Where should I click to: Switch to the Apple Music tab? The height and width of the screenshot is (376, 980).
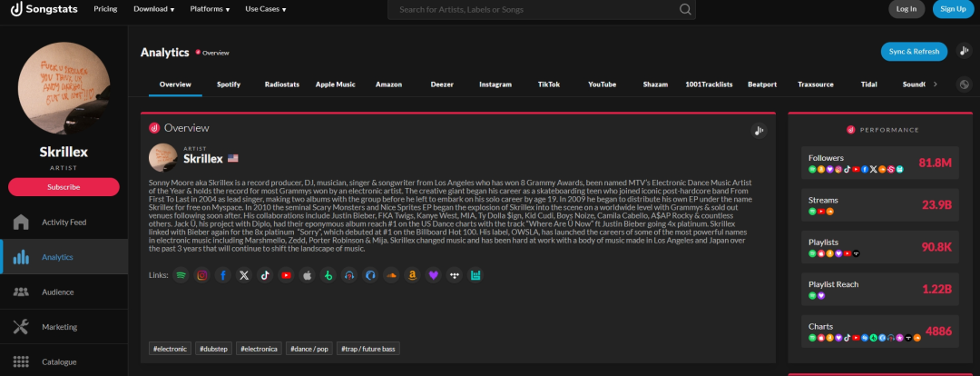(x=336, y=84)
